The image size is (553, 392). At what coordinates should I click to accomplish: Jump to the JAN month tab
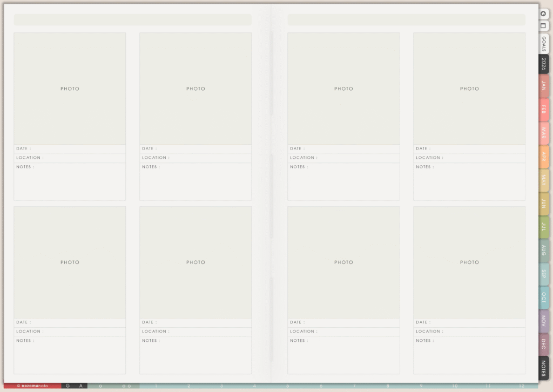543,86
